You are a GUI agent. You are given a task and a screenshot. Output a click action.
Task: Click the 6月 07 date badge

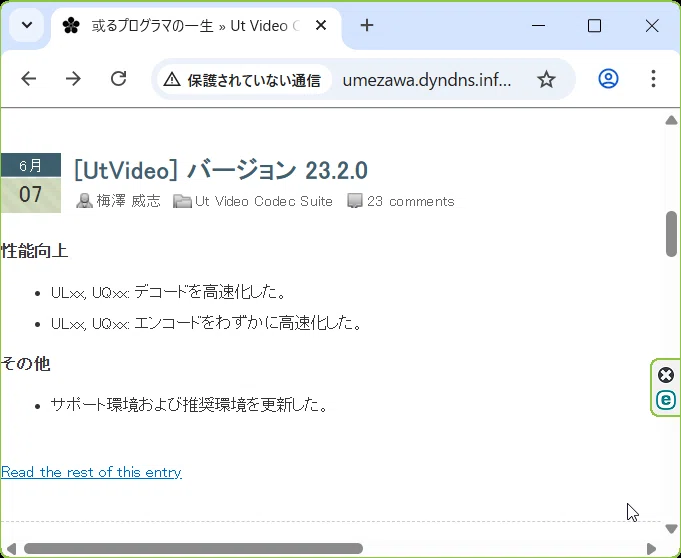tap(30, 183)
